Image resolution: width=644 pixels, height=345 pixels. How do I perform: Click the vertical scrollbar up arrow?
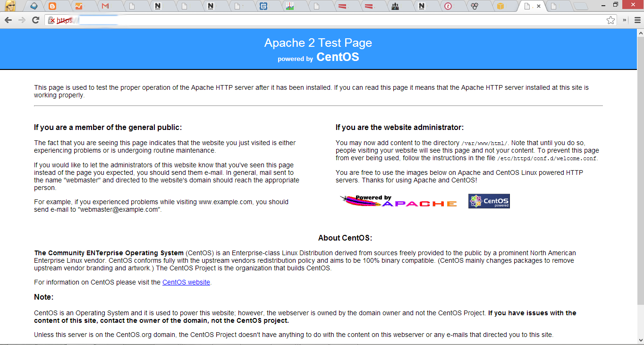[640, 32]
